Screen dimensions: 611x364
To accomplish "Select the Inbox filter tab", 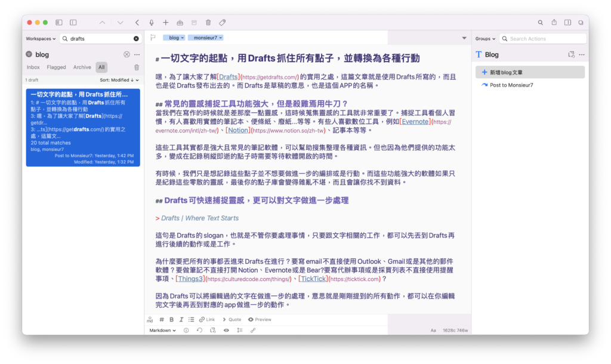I will pyautogui.click(x=33, y=67).
